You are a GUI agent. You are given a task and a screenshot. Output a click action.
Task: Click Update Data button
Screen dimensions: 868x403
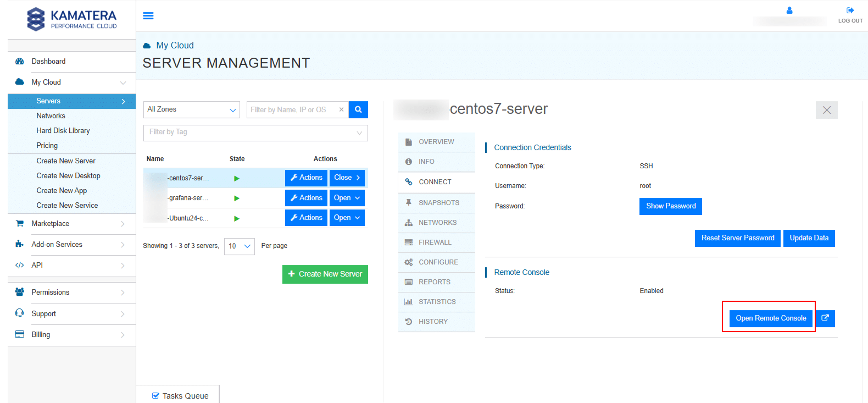[x=809, y=238]
